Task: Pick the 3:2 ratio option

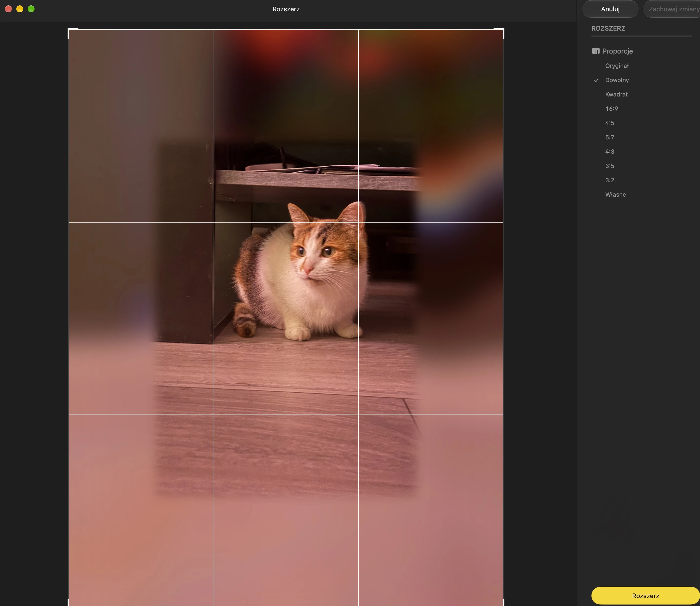Action: [x=609, y=180]
